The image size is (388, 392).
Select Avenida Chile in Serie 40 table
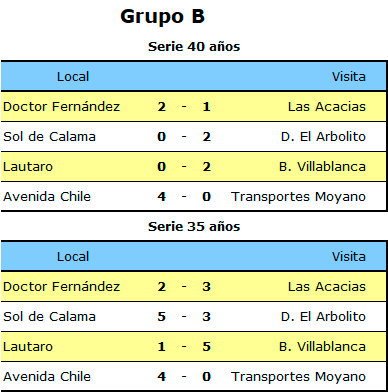point(47,197)
